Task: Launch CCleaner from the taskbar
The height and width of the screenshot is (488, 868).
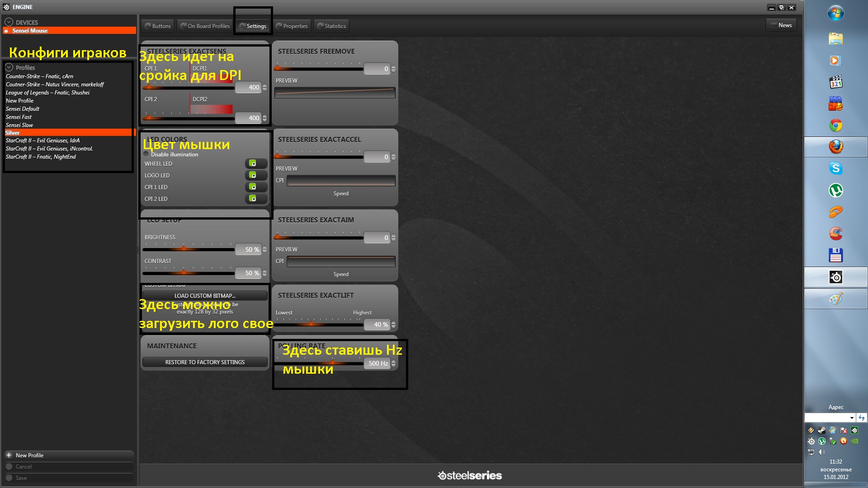Action: (836, 234)
